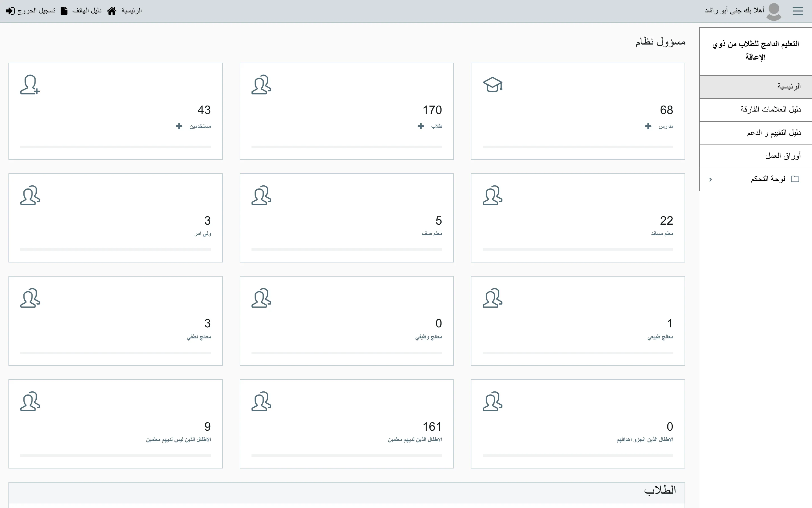Open the hamburger menu icon
Screen dimensions: 812x508
(x=798, y=11)
